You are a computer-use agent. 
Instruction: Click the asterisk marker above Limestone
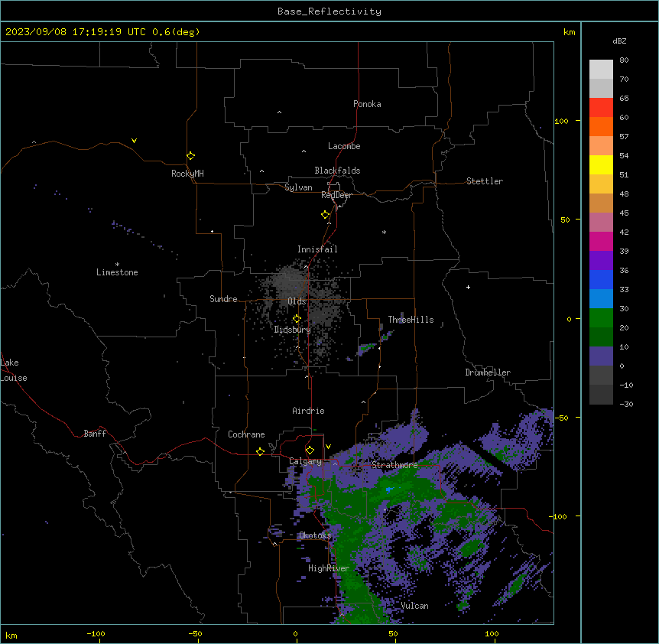[117, 265]
